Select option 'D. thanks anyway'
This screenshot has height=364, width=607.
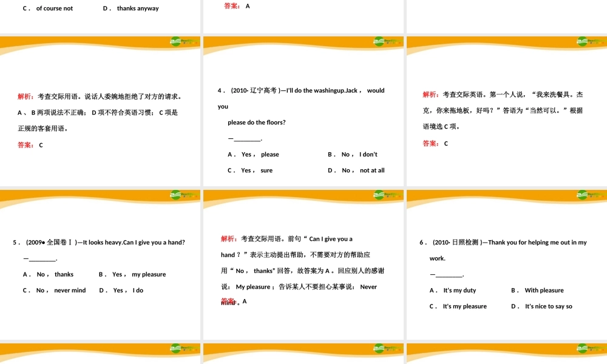[131, 8]
